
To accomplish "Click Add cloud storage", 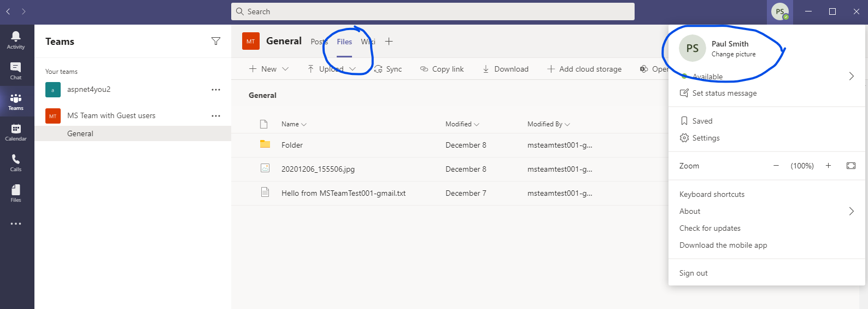I will click(x=584, y=69).
